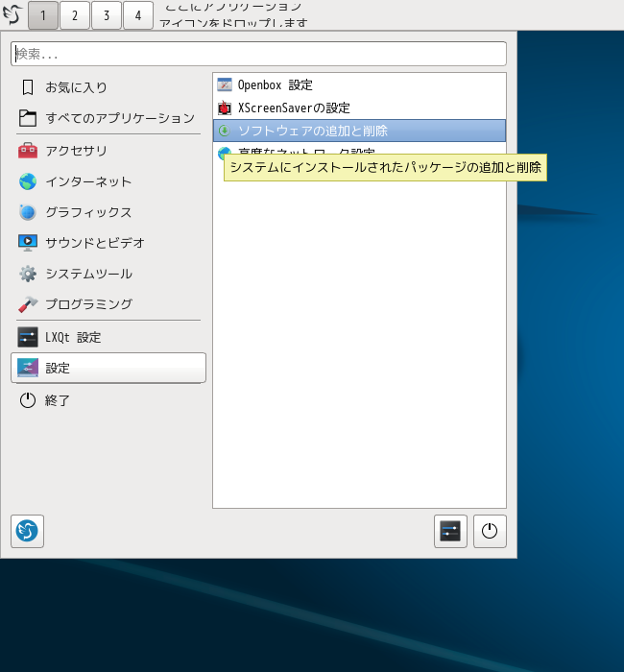Screen dimensions: 624x672
Task: Click the blue bird user button at menu bottom
Action: [x=28, y=531]
